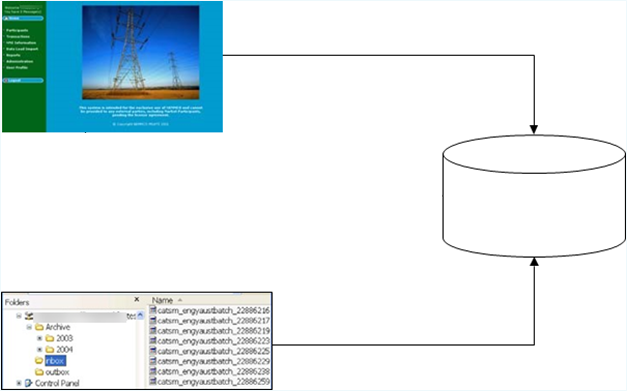Expand the Control Panel node
This screenshot has width=627, height=391.
[x=19, y=383]
